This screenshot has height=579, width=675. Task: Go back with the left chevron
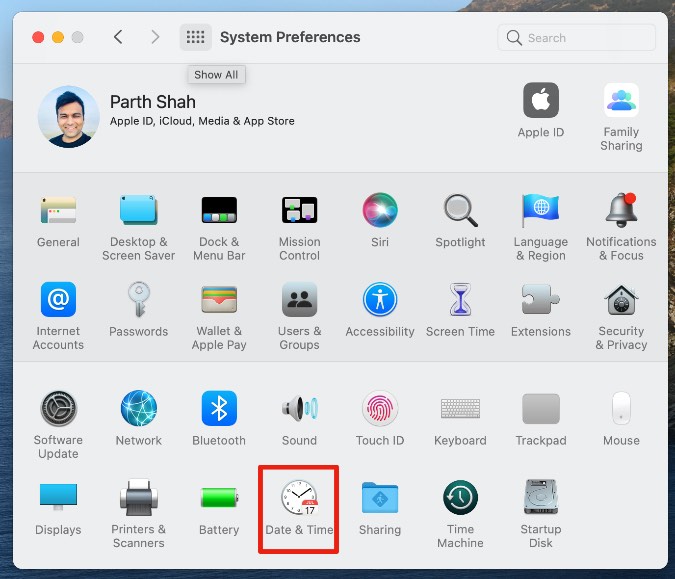(x=118, y=37)
